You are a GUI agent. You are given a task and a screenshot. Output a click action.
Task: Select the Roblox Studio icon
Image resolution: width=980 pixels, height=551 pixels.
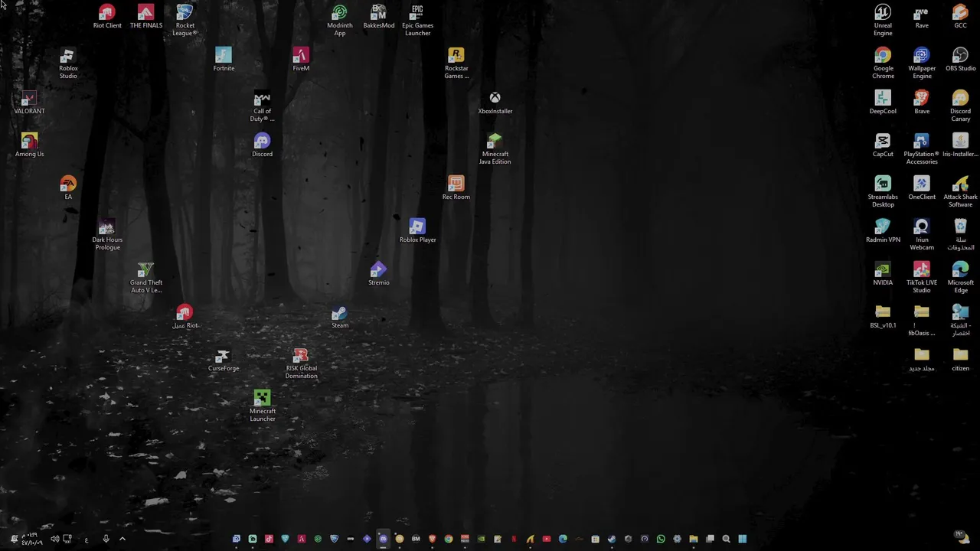click(68, 64)
